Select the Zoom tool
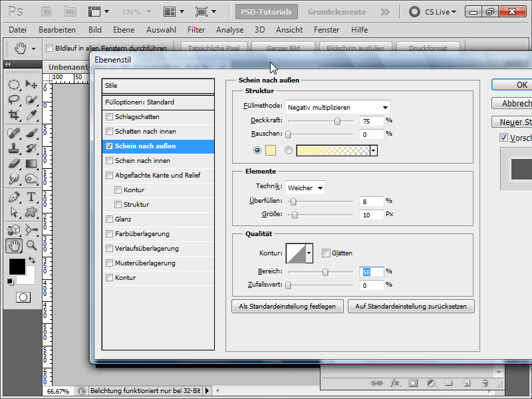 click(x=31, y=245)
